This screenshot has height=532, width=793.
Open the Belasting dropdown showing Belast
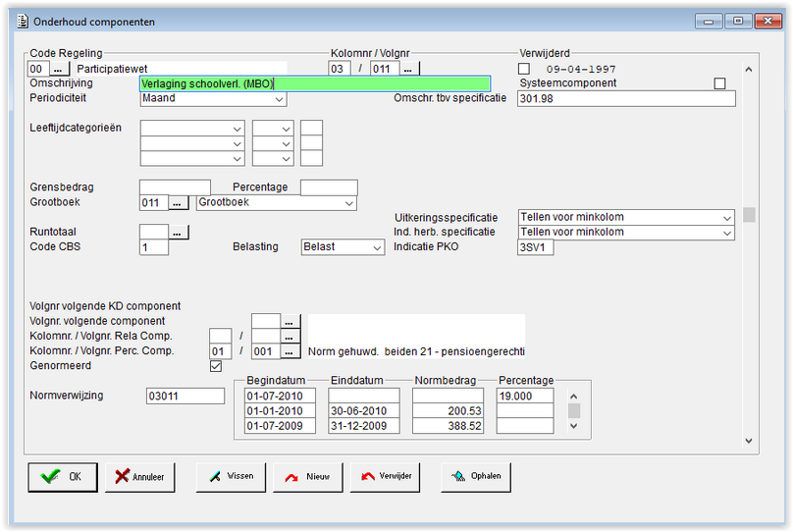(x=343, y=247)
